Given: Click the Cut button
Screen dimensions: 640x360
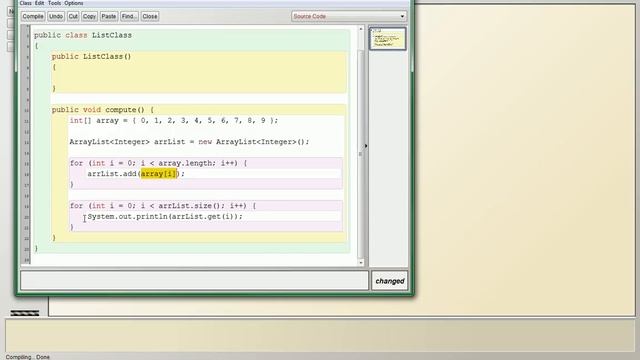Looking at the screenshot, I should (x=73, y=16).
